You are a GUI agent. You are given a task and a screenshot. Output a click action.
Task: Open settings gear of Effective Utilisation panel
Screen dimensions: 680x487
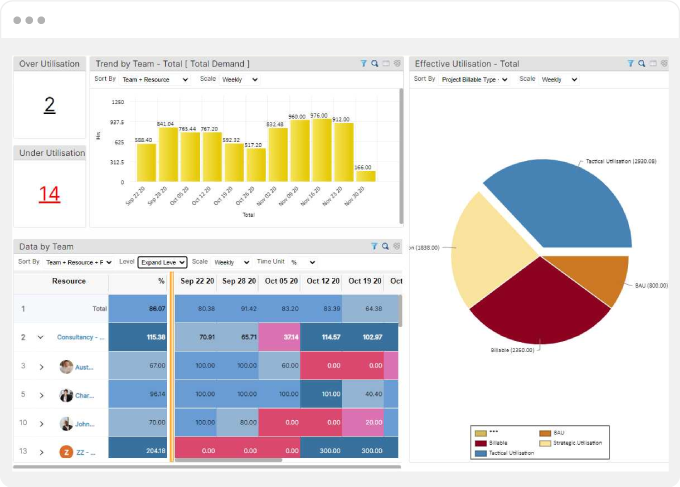point(664,64)
